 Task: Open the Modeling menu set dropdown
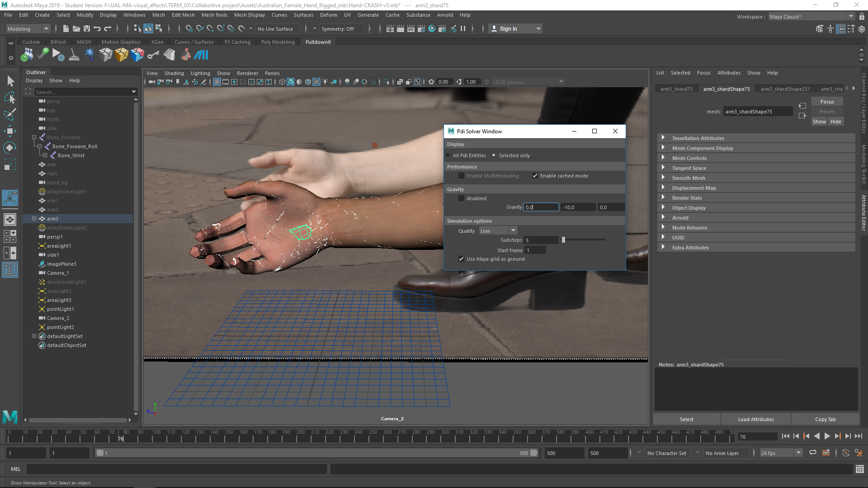point(28,28)
